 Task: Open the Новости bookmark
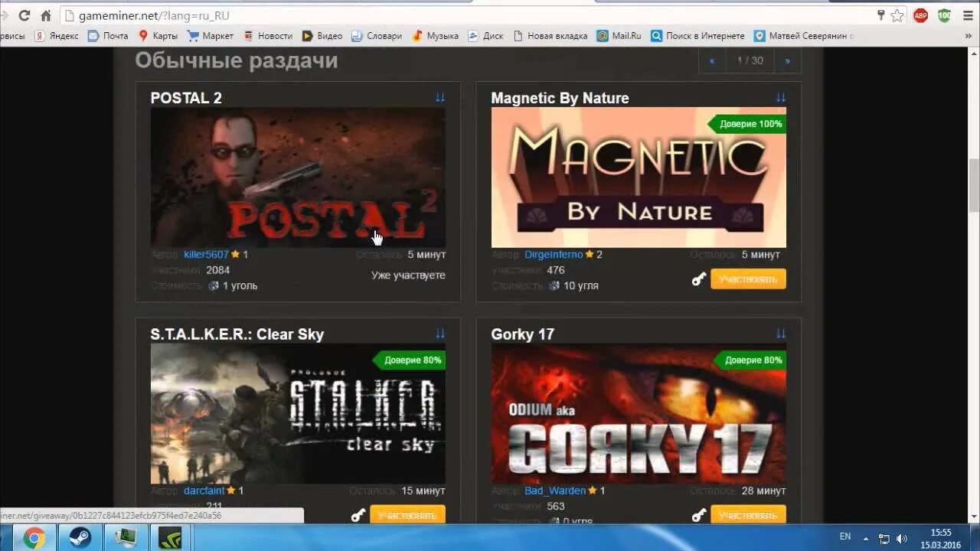268,36
